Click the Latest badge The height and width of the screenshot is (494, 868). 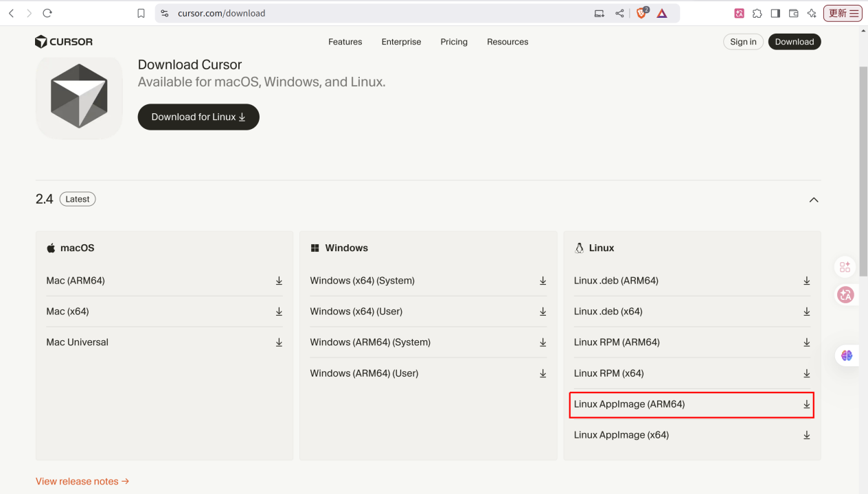[x=78, y=199]
